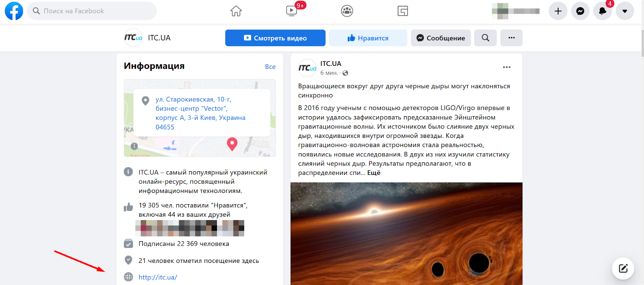Open the address link ул. Старокиевская, 10-г
The width and height of the screenshot is (644, 285).
pos(200,113)
